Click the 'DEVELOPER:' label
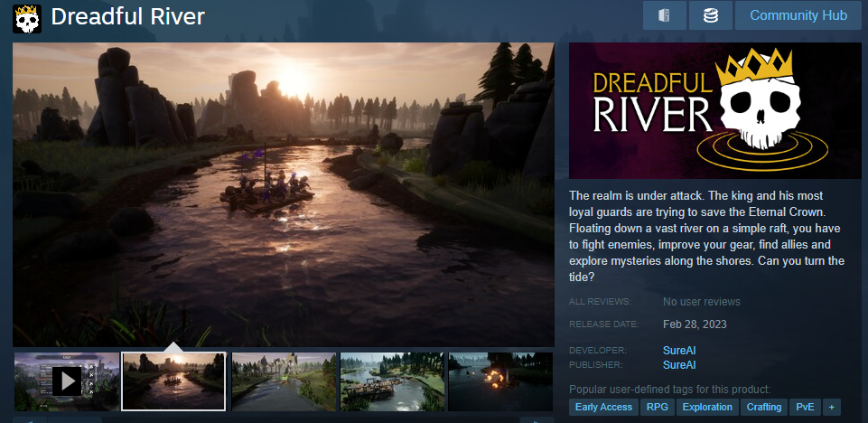This screenshot has width=868, height=423. coord(598,351)
